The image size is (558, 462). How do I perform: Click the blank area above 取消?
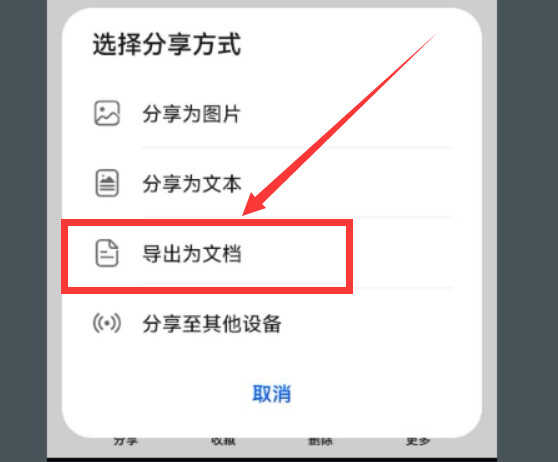(x=272, y=359)
